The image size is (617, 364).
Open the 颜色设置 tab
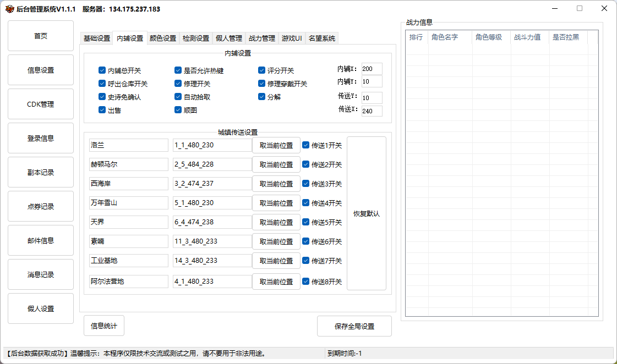click(163, 38)
